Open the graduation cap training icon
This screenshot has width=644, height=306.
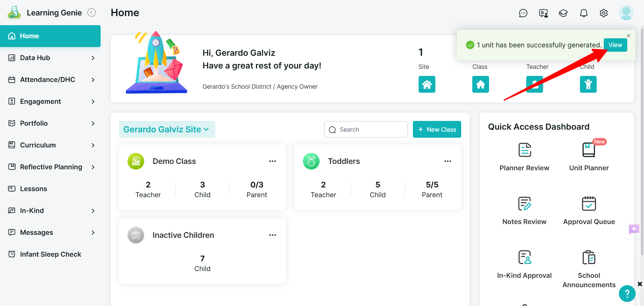pos(563,13)
